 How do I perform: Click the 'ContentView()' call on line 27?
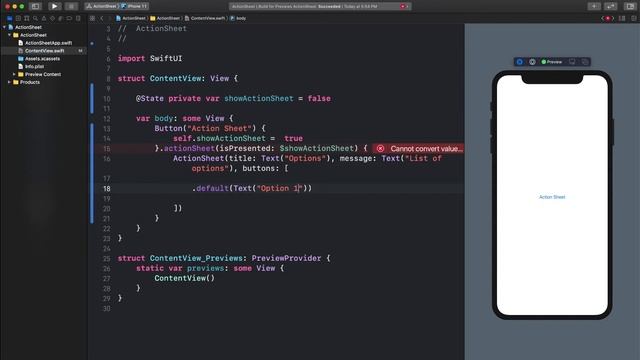(184, 278)
